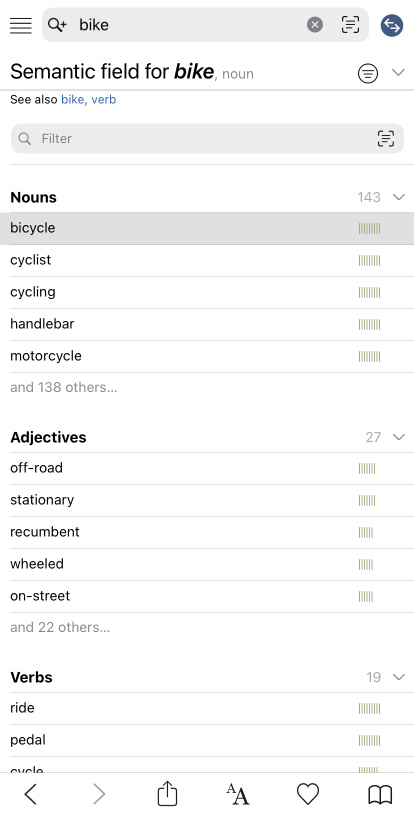Show the 138 other nouns
414x817 pixels.
64,387
